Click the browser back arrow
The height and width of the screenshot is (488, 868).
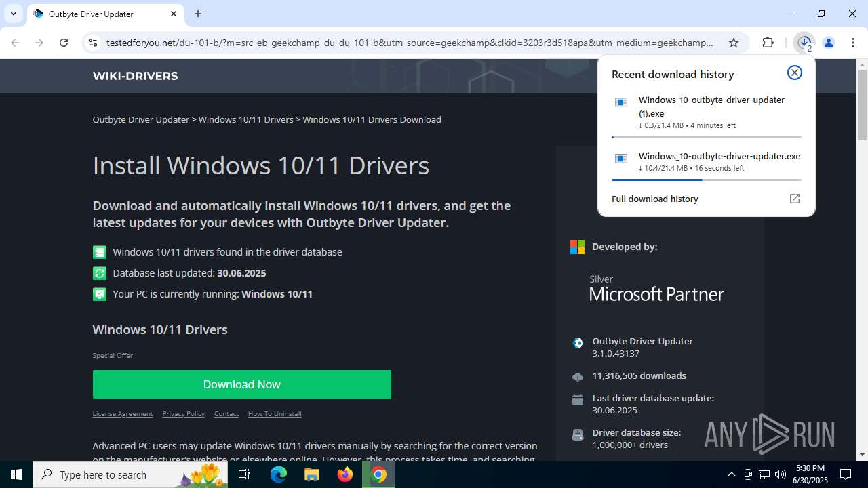(15, 43)
